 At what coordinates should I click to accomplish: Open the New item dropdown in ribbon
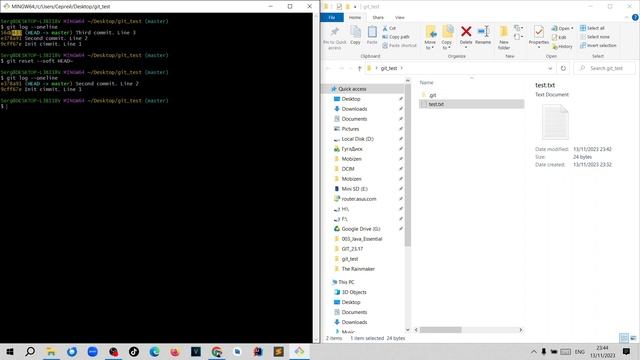(519, 28)
